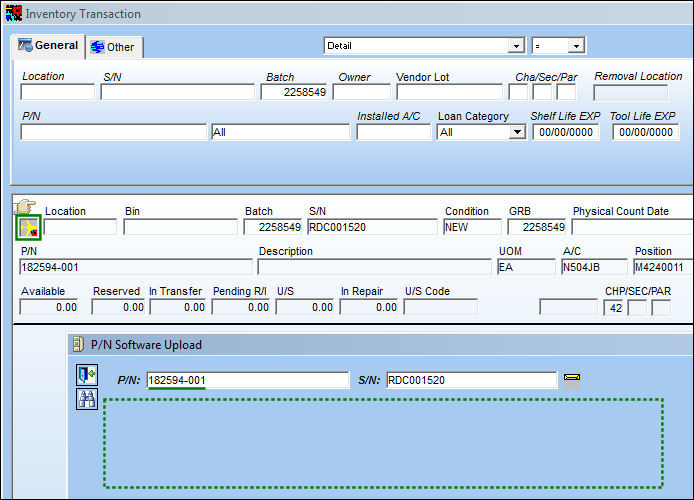This screenshot has width=694, height=500.
Task: Click the Position field showing M4240011
Action: coord(663,267)
